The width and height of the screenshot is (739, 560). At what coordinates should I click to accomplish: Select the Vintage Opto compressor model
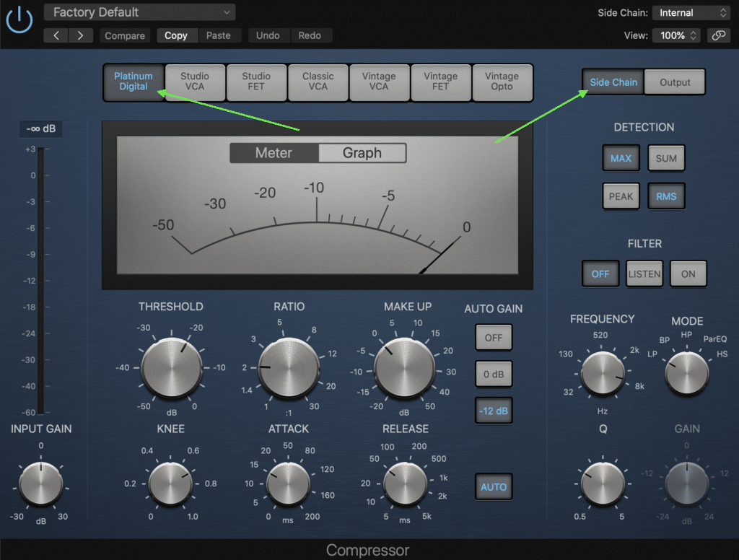[x=502, y=82]
